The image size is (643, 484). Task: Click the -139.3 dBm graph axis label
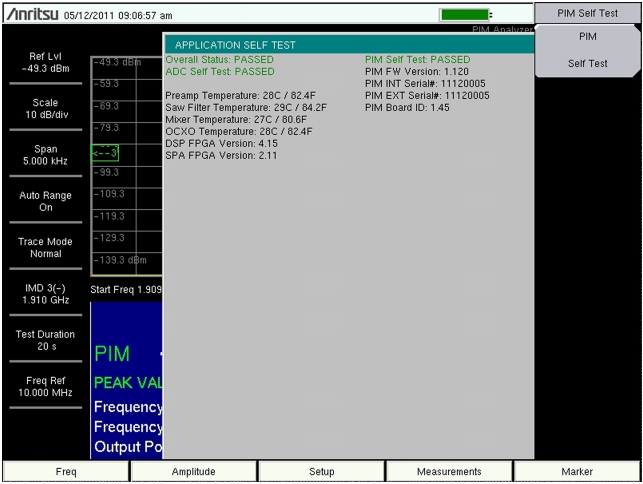point(120,260)
